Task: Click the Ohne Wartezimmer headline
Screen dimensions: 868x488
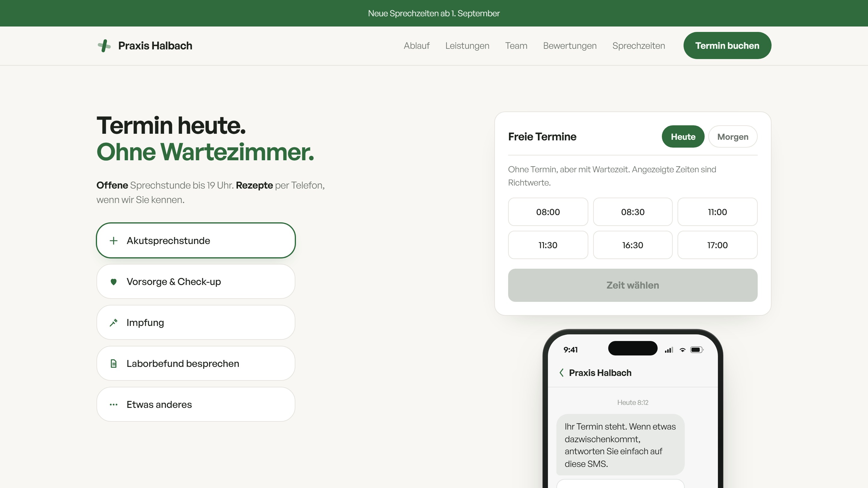Action: (x=205, y=152)
